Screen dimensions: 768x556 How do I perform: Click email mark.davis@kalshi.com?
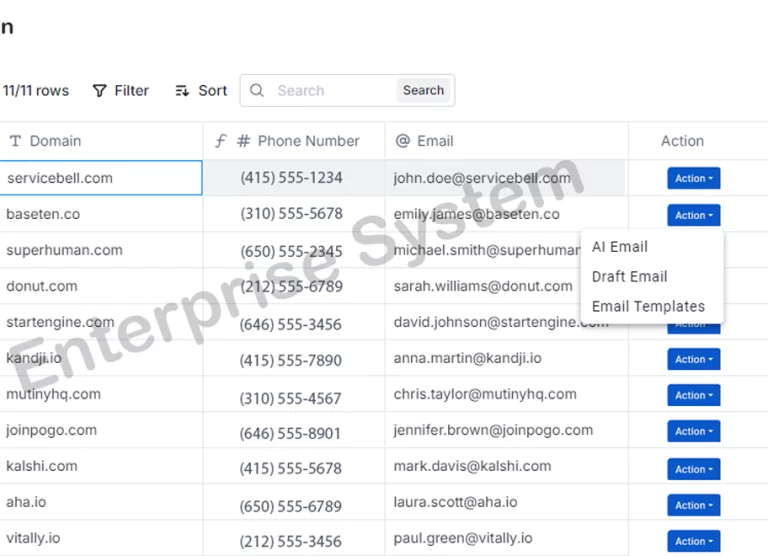(x=472, y=466)
